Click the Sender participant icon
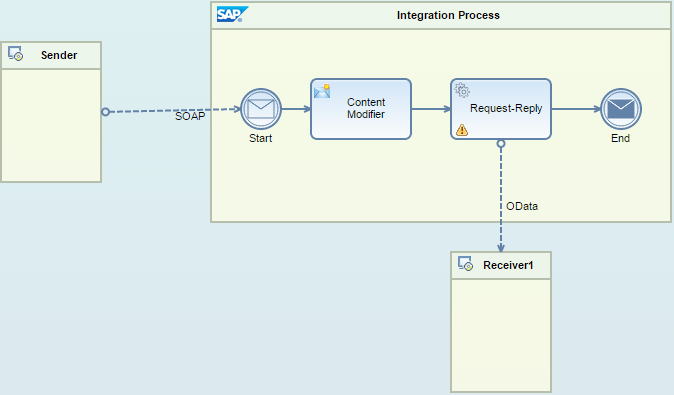 15,54
